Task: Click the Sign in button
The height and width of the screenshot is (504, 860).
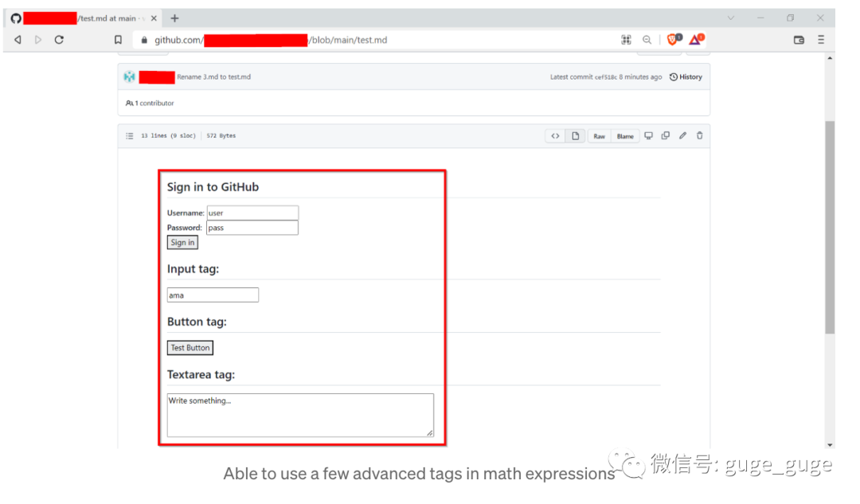Action: [182, 242]
